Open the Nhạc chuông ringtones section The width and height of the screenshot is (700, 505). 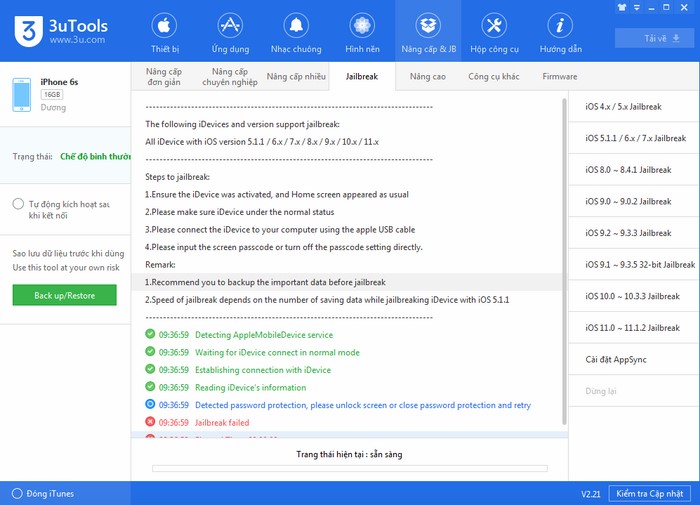click(x=296, y=33)
